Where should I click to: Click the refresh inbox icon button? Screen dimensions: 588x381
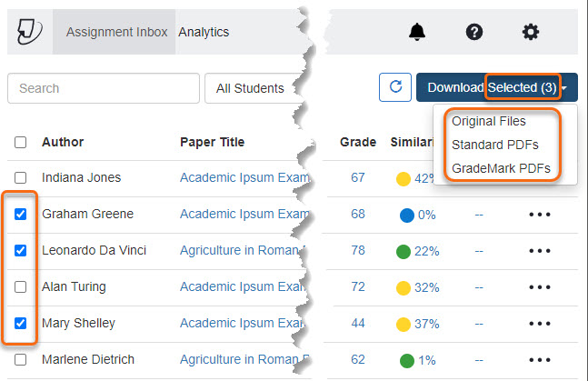[x=394, y=87]
